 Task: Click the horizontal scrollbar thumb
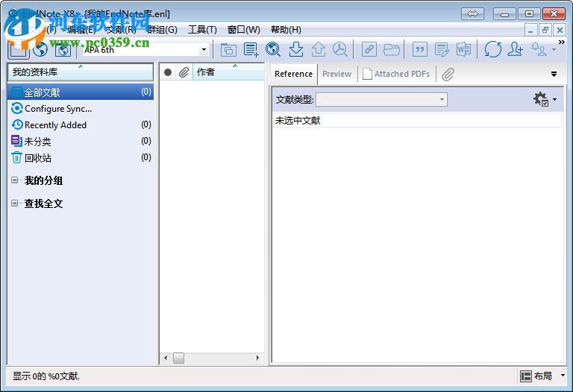[x=178, y=358]
